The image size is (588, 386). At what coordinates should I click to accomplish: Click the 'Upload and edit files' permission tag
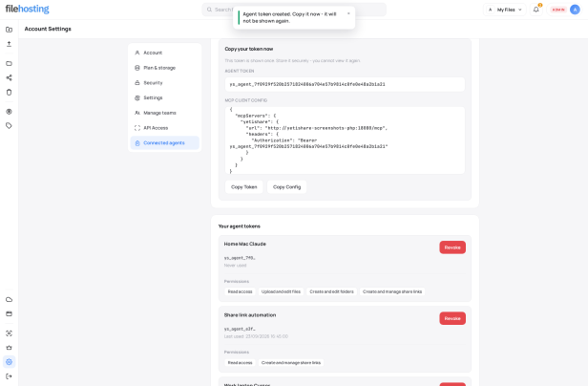(x=281, y=291)
